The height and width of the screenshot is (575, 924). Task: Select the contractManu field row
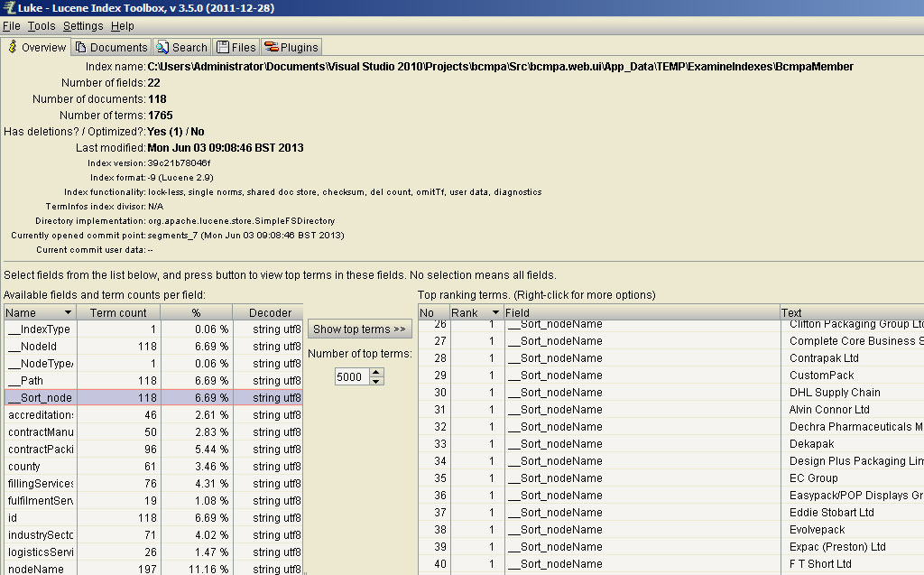click(153, 431)
